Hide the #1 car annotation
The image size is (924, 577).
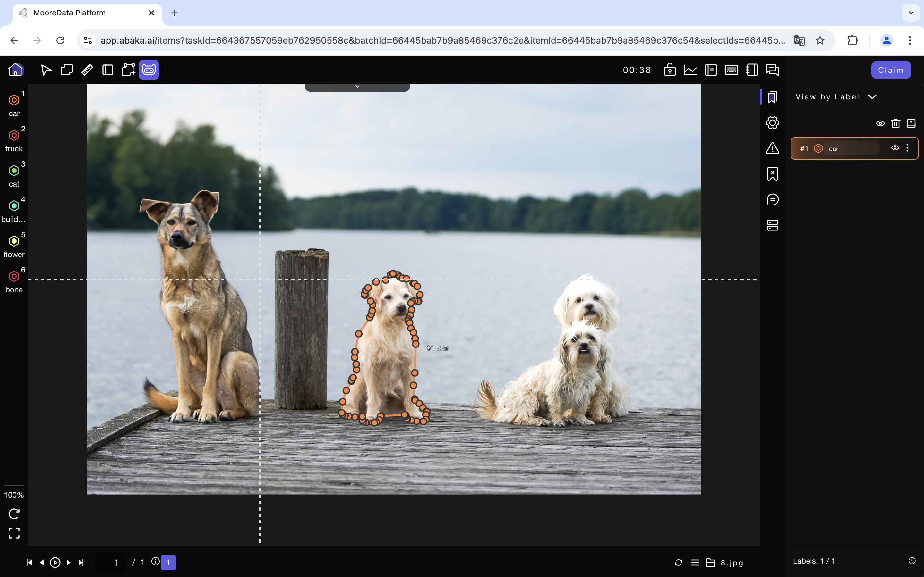(x=894, y=148)
